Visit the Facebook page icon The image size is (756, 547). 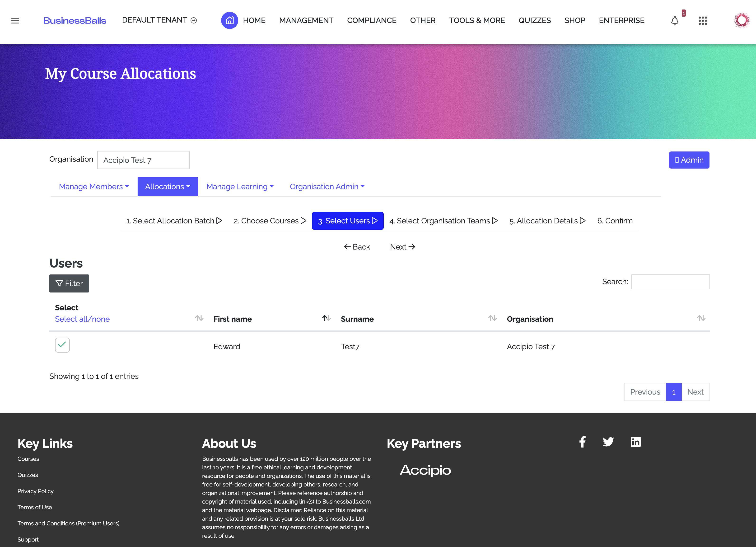tap(582, 442)
